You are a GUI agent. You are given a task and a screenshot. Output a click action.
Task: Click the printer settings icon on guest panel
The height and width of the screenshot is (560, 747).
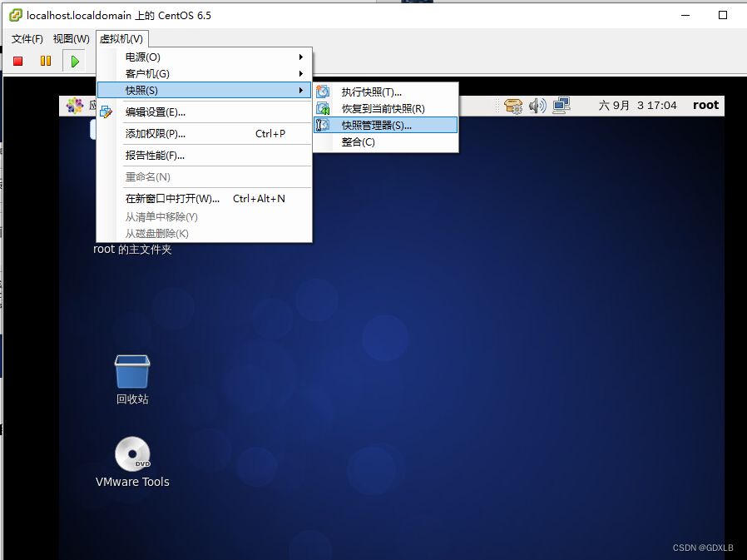(x=513, y=106)
